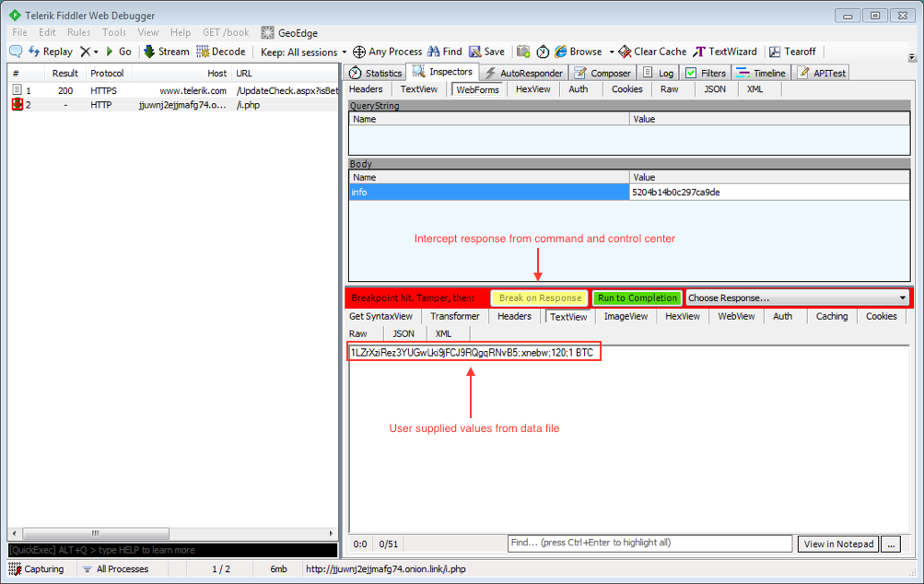Screen dimensions: 924x584
Task: Click Break on Response button
Action: click(540, 298)
